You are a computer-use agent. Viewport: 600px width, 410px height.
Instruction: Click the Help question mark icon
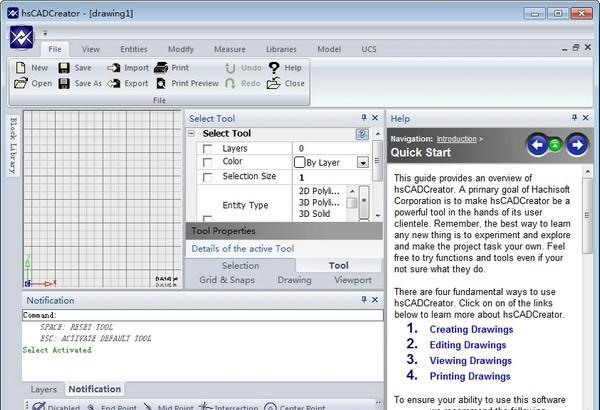pyautogui.click(x=274, y=68)
